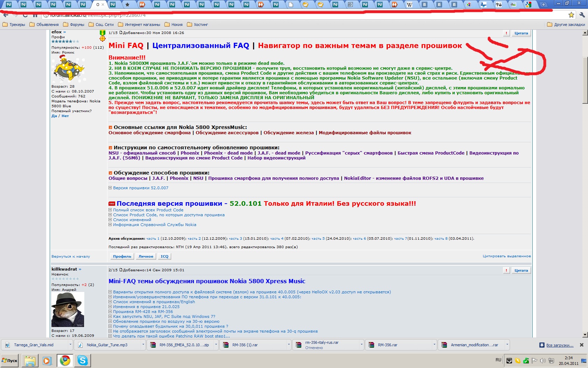The image size is (588, 368).
Task: Open dropdown for Nokia_Guitar_Tune.mp3 download
Action: (143, 345)
